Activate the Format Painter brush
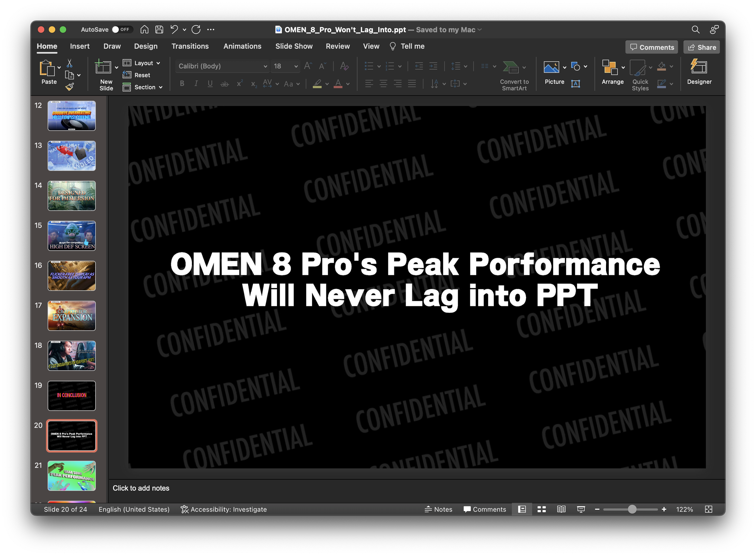The height and width of the screenshot is (556, 756). (x=70, y=87)
